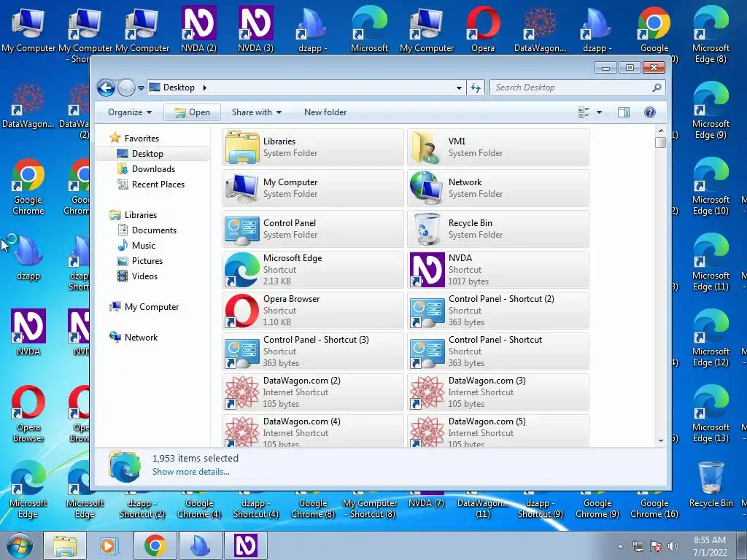The width and height of the screenshot is (747, 560).
Task: Open the Share with menu
Action: point(256,112)
